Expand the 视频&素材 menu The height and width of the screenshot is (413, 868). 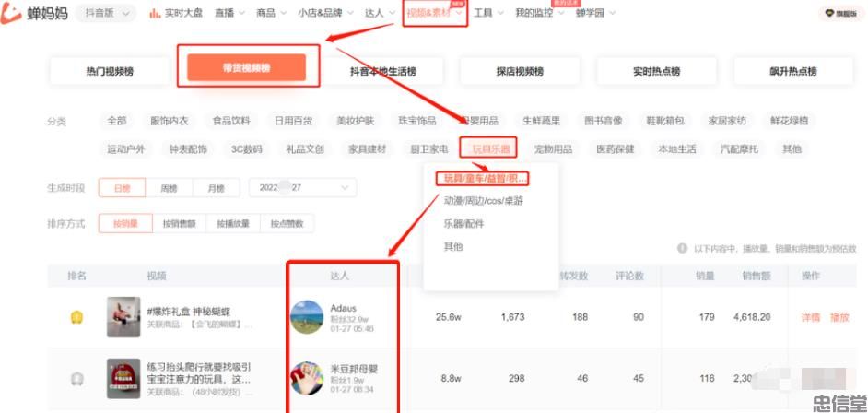[435, 13]
